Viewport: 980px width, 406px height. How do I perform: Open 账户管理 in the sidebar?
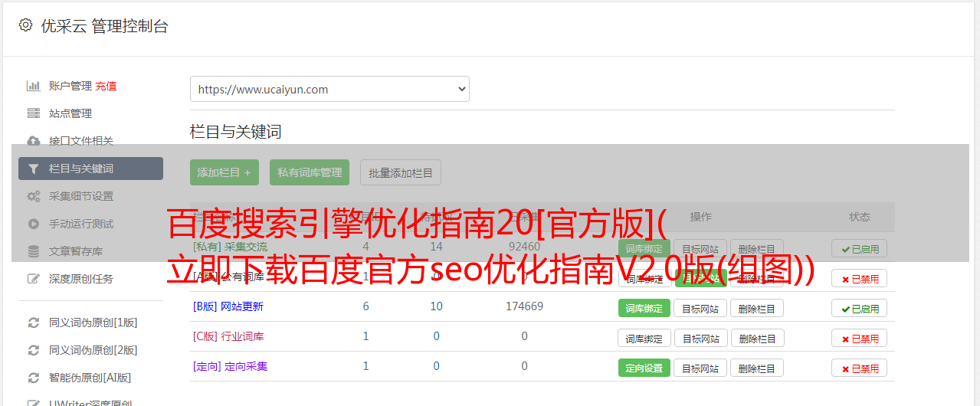coord(70,86)
